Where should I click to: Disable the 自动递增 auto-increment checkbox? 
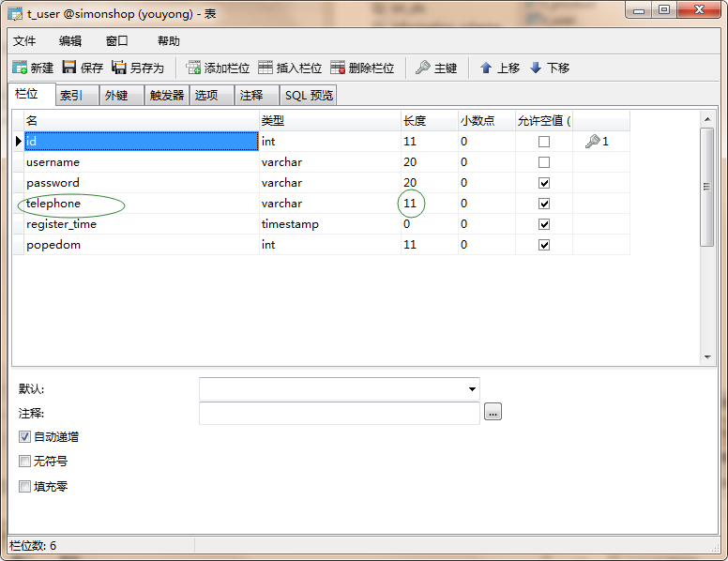(24, 436)
